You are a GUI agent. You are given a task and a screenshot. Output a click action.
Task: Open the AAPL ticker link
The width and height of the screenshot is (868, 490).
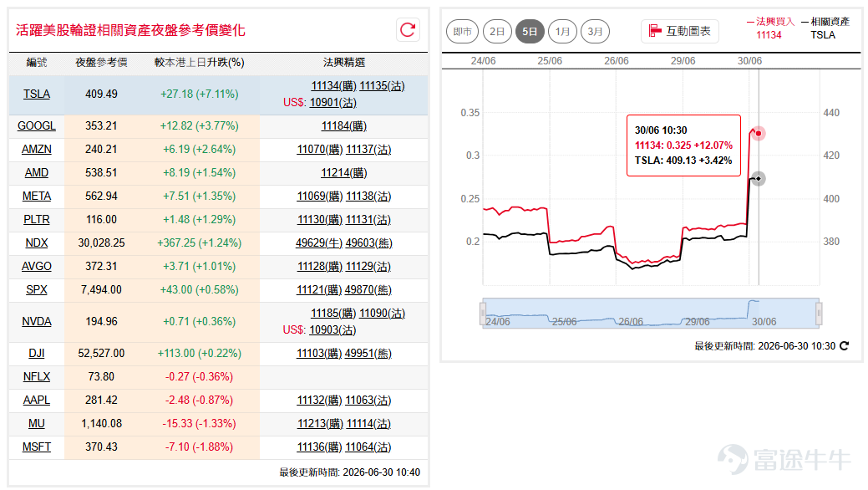pos(37,400)
